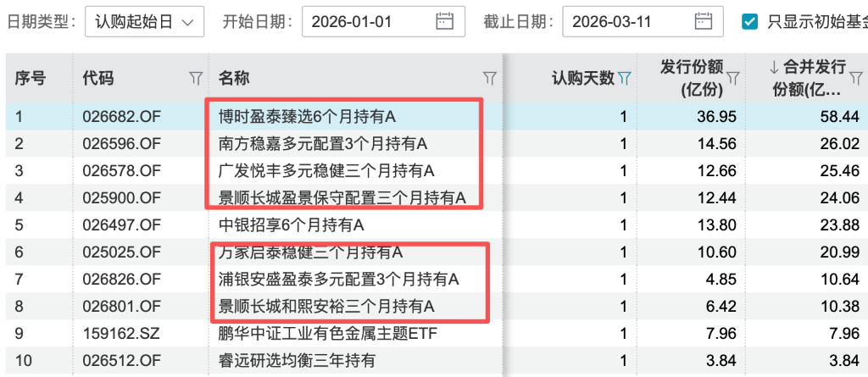
Task: Click issued shares value 13.80
Action: pos(718,225)
